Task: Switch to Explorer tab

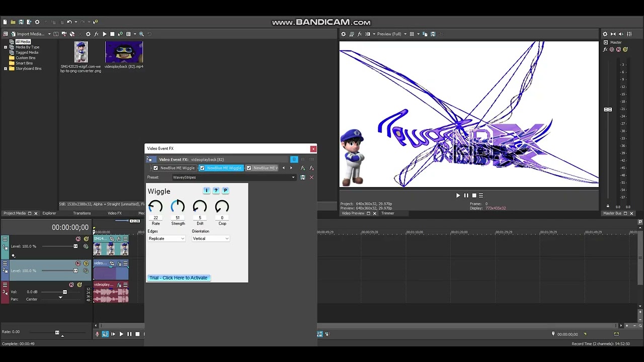Action: (x=49, y=213)
